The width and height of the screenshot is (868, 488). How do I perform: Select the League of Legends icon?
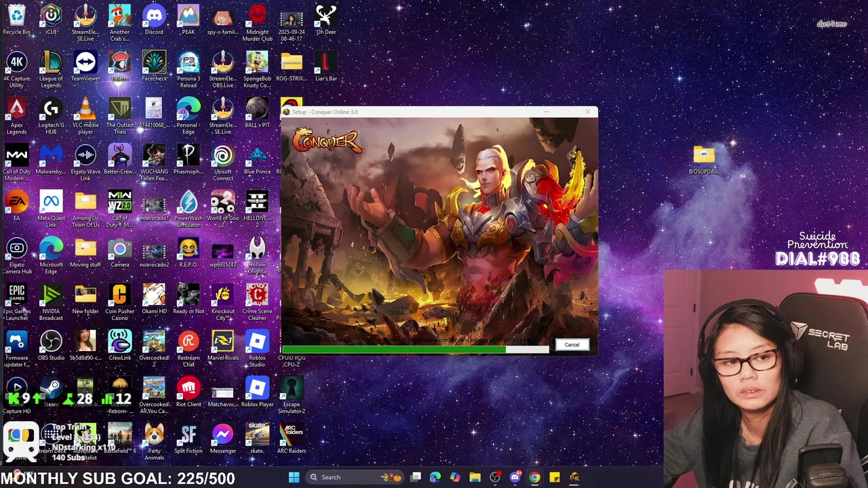point(51,69)
